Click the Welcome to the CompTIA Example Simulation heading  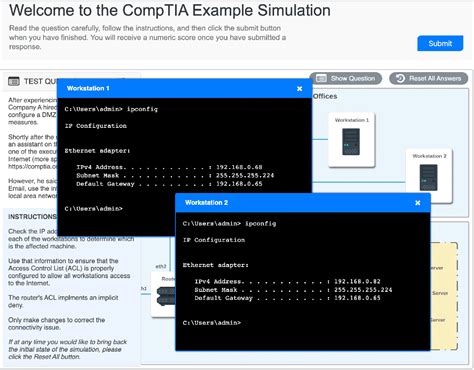[170, 10]
